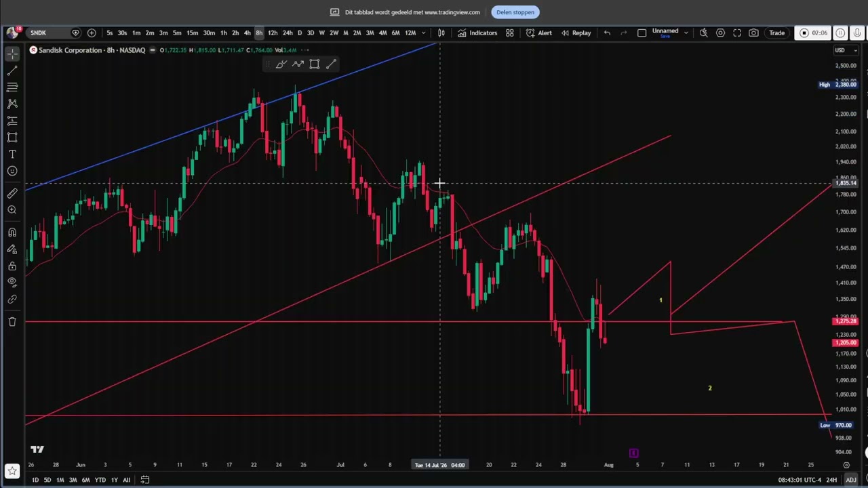Open the Indicators dialog
The width and height of the screenshot is (868, 488).
477,33
